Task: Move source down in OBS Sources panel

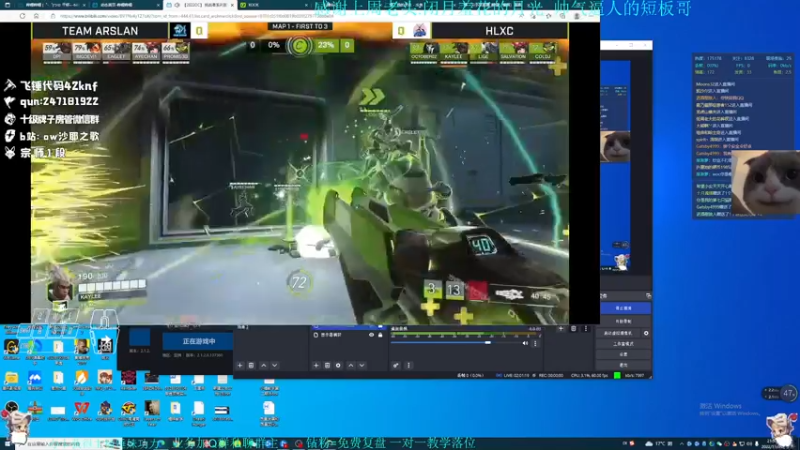Action: [362, 365]
